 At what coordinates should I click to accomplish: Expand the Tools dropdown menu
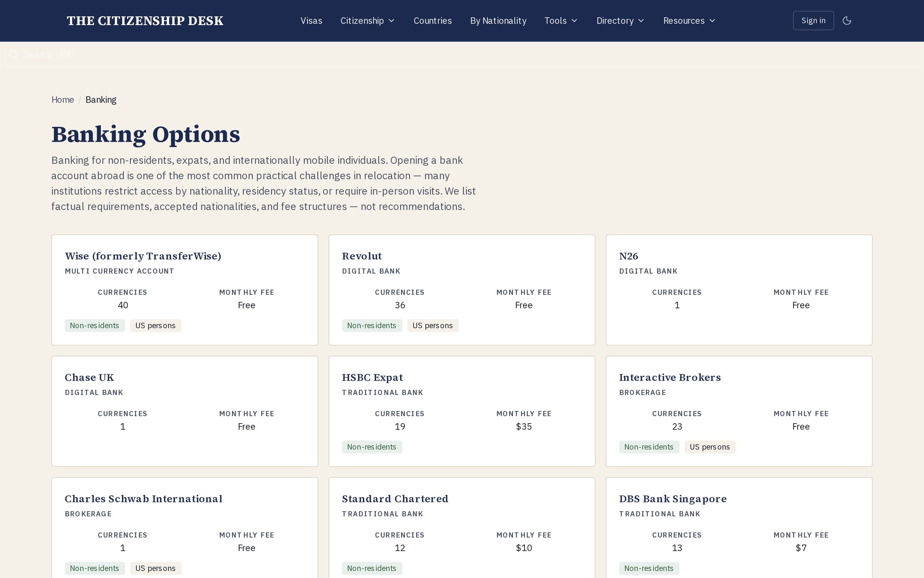560,21
